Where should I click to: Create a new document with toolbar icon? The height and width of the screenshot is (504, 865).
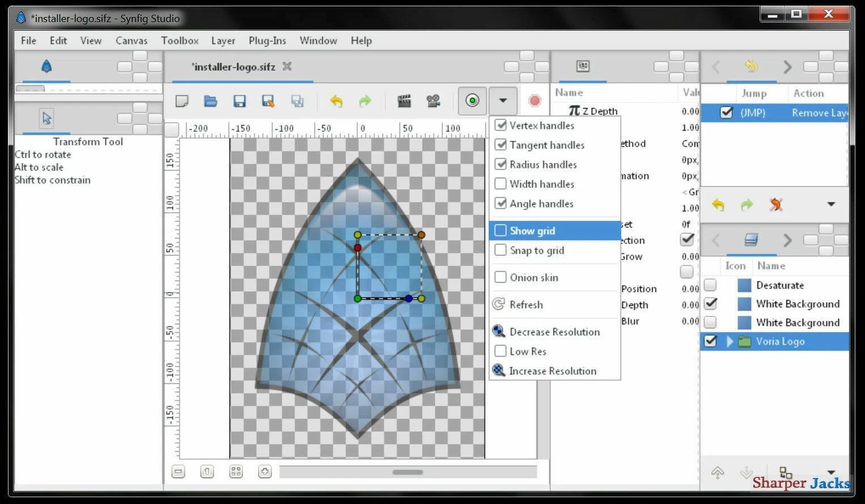[x=182, y=101]
